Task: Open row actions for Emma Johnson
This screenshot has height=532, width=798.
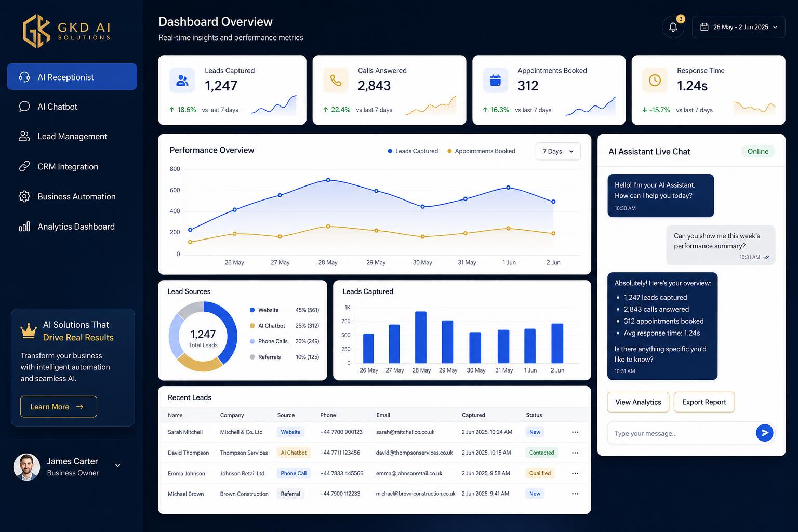Action: [575, 473]
